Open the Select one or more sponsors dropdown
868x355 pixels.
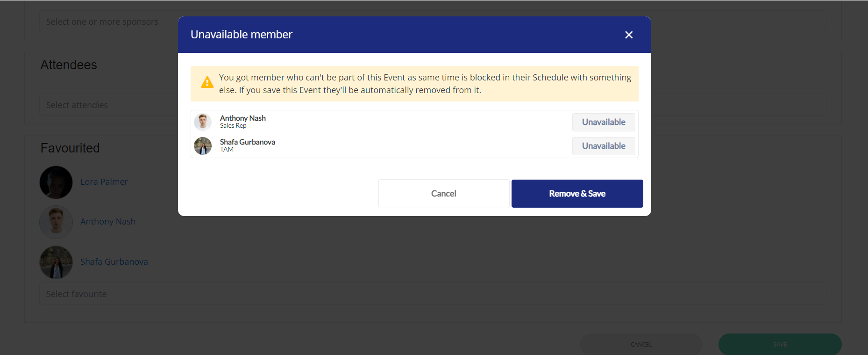point(433,22)
